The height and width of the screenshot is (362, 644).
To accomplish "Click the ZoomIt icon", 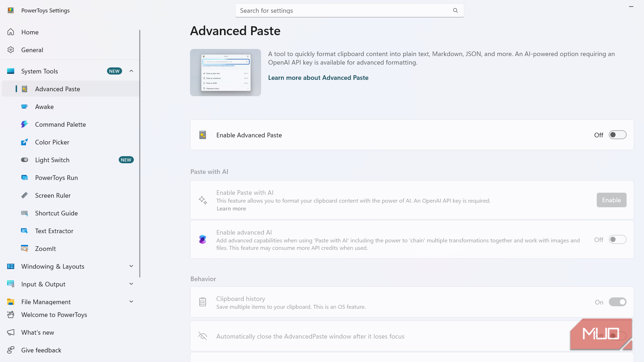I will pos(25,248).
